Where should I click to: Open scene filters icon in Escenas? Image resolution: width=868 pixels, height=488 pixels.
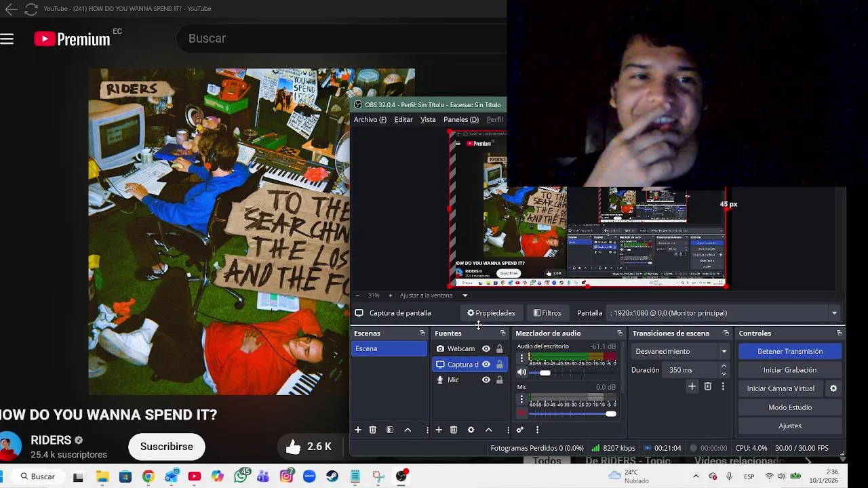click(x=390, y=430)
